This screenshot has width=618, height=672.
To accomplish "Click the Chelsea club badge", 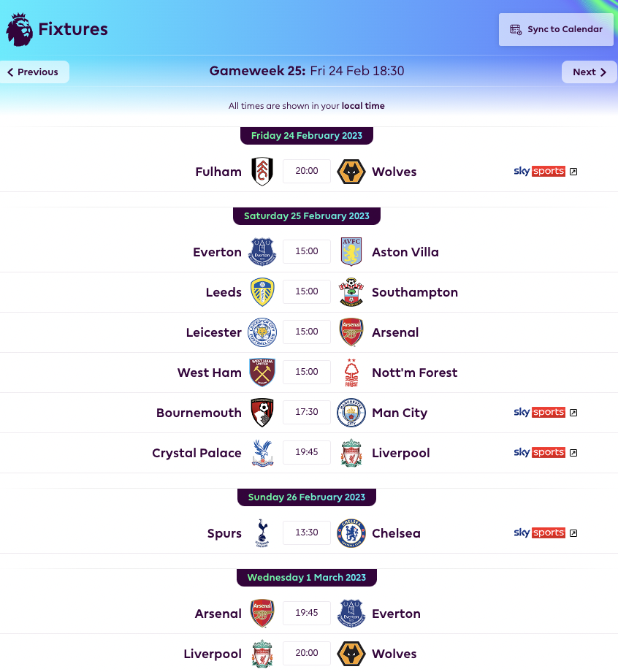I will click(351, 532).
